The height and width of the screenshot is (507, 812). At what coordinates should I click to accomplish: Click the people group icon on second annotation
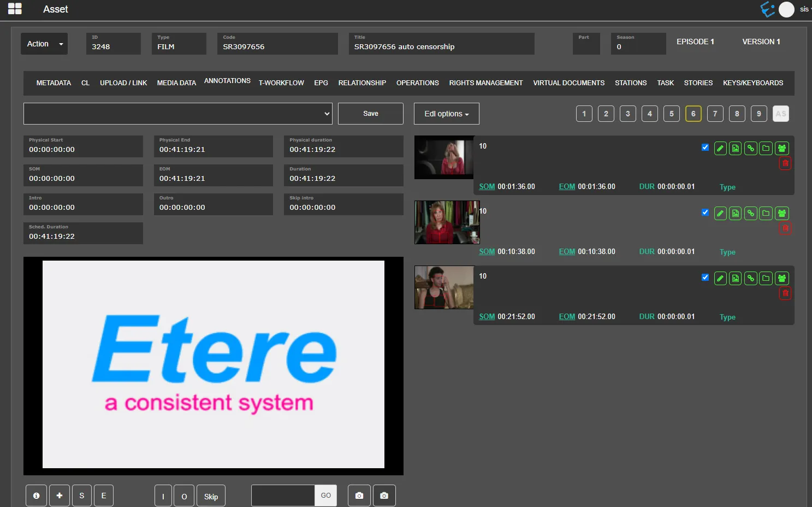(782, 214)
